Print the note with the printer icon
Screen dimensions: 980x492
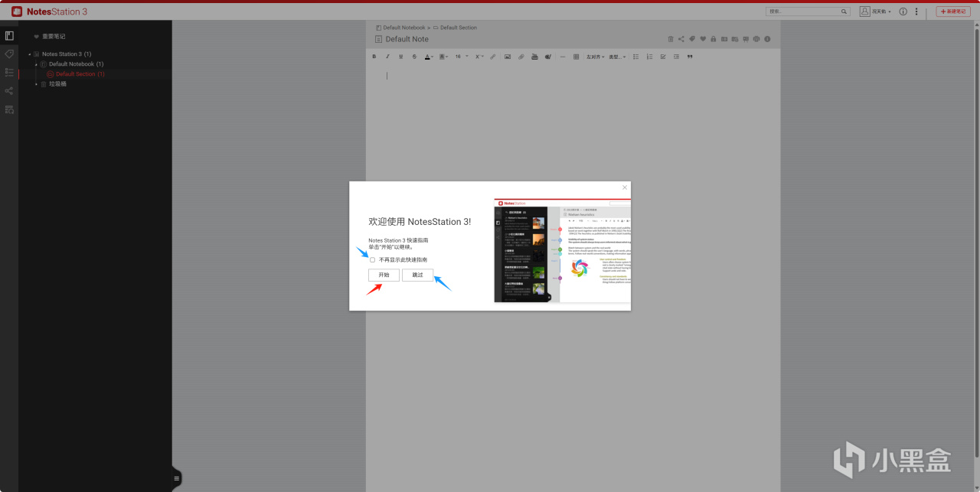tap(756, 39)
